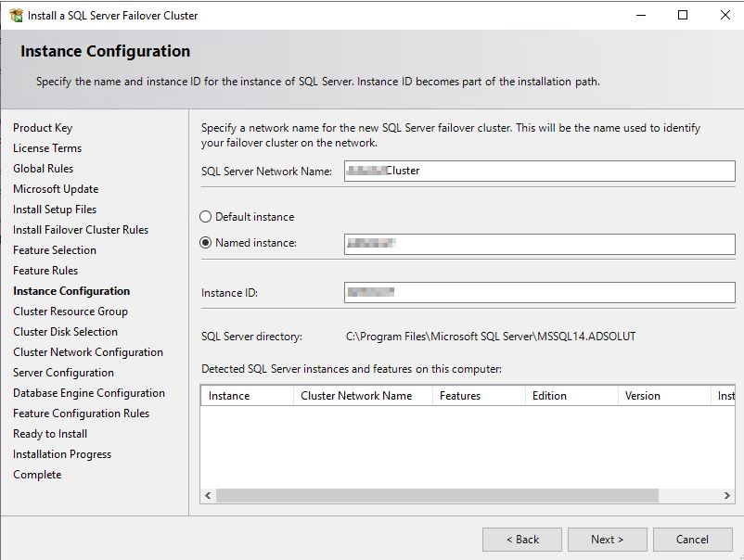Open the Feature Configuration Rules step
744x560 pixels.
coord(81,414)
